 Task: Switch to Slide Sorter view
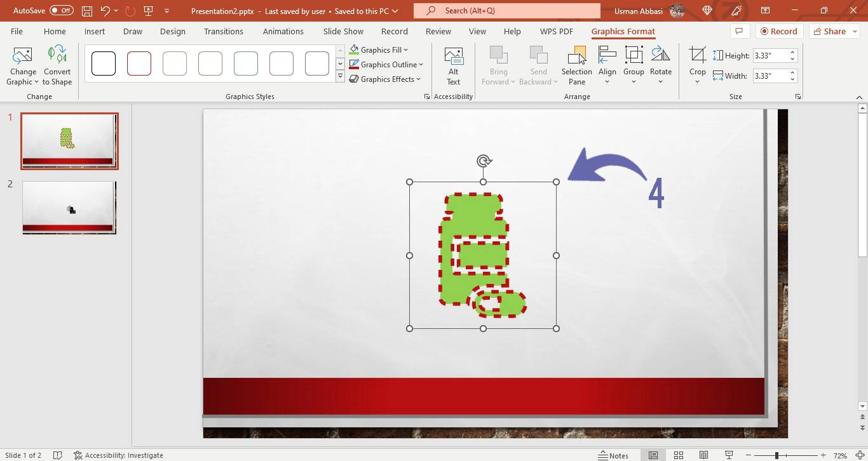pos(679,455)
